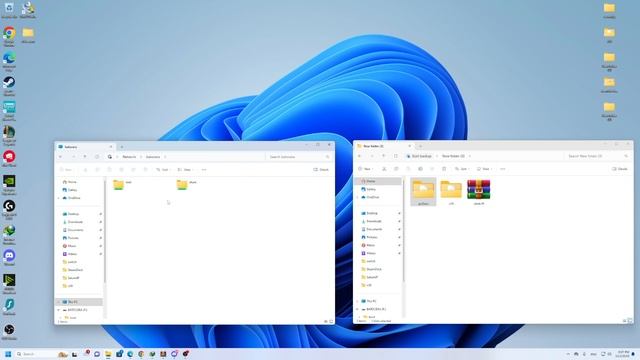Select New folder (3) tab title
This screenshot has height=360, width=640.
tap(373, 146)
